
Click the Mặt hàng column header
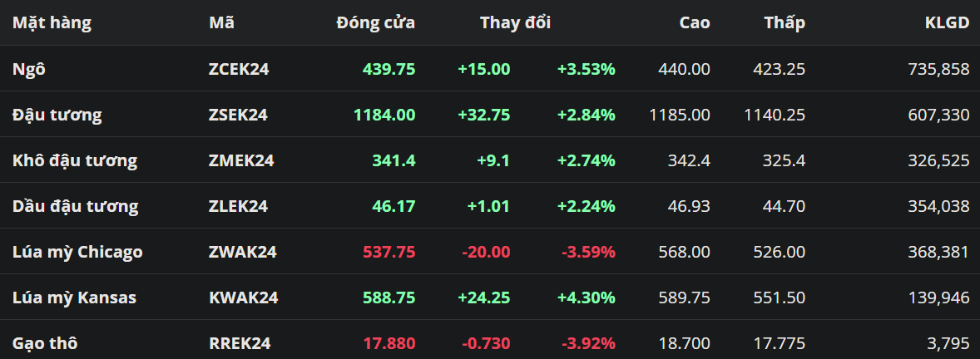coord(52,23)
